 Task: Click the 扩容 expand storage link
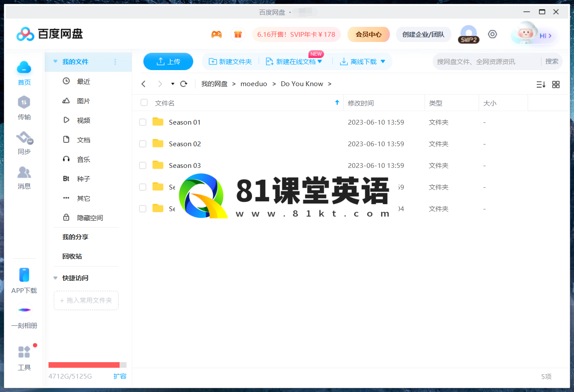120,376
